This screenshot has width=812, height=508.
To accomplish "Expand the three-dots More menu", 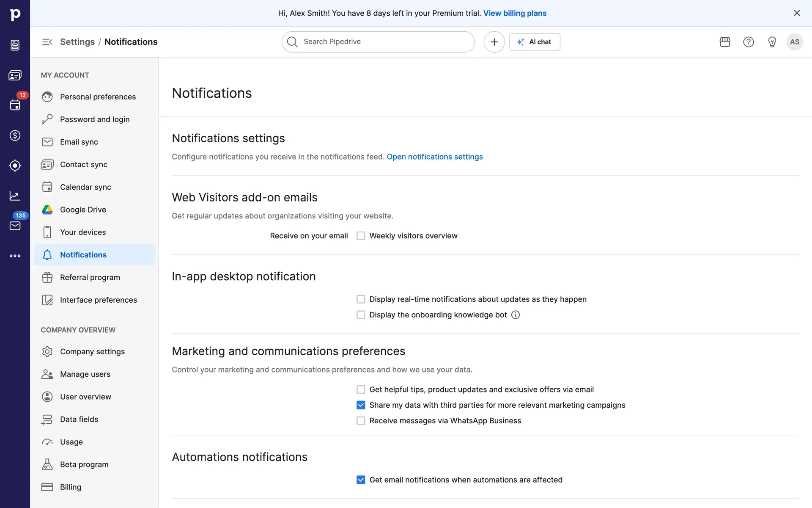I will click(15, 256).
